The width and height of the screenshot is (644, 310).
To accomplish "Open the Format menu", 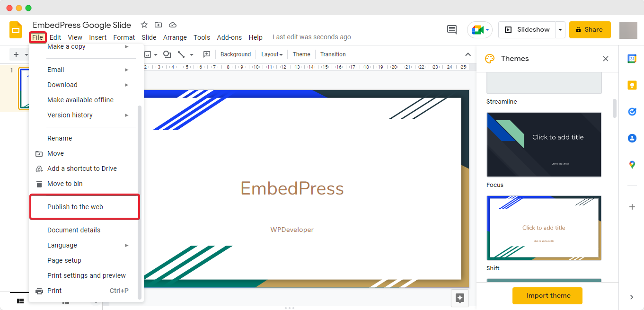I will tap(124, 37).
